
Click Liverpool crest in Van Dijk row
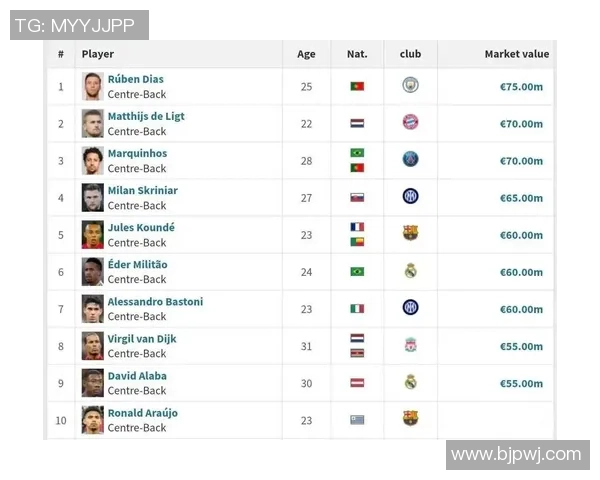[x=410, y=345]
